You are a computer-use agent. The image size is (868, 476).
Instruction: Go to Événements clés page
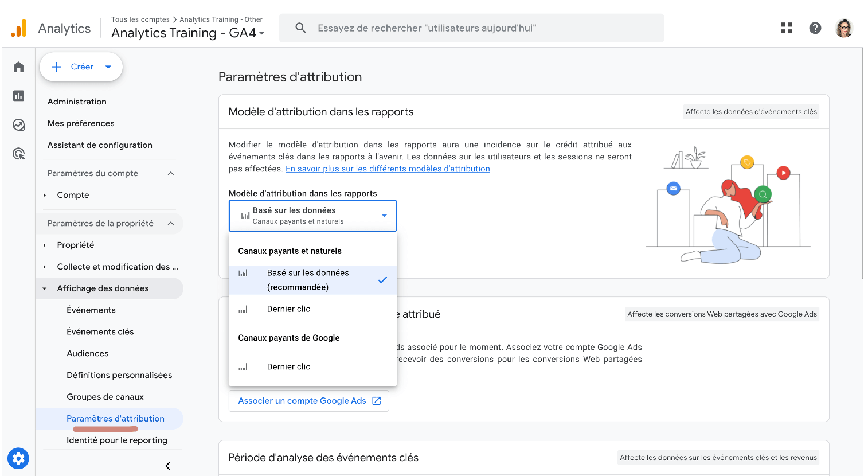coord(100,332)
